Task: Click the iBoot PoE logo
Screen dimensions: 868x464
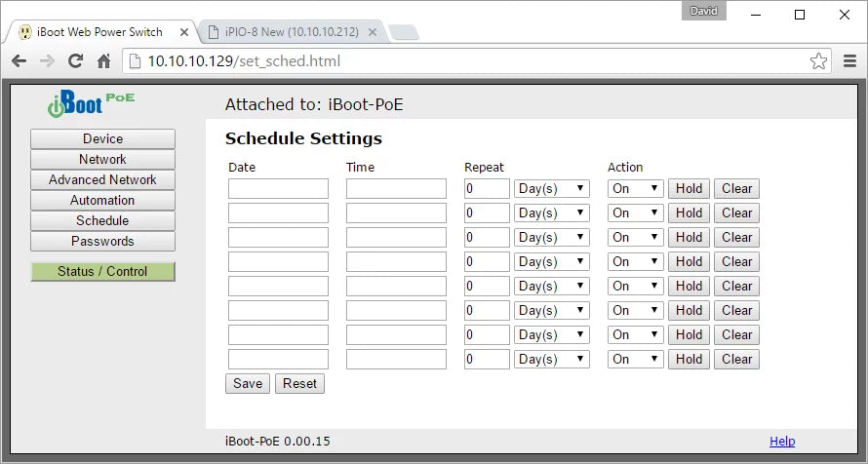Action: (91, 103)
